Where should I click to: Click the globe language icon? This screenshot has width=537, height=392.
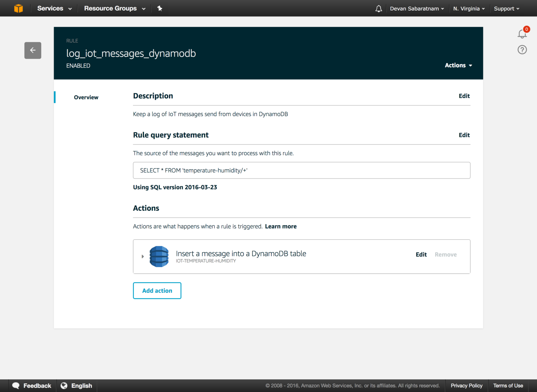(x=64, y=386)
